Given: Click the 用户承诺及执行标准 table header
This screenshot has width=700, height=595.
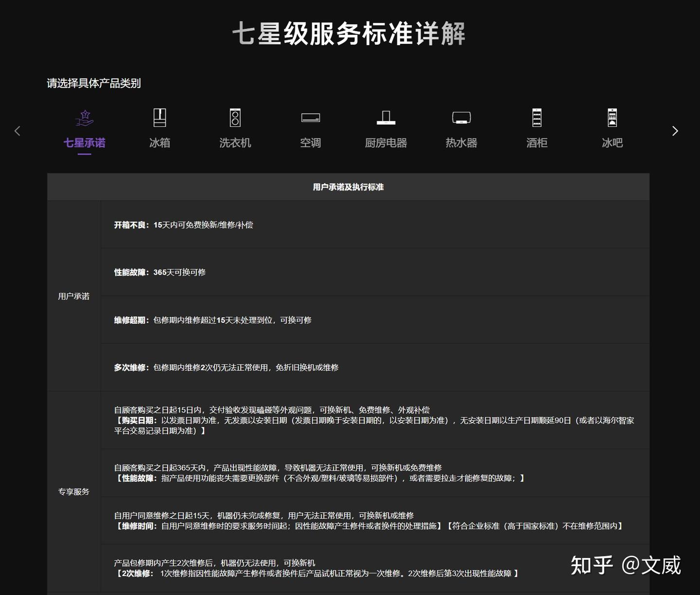Looking at the screenshot, I should [349, 187].
